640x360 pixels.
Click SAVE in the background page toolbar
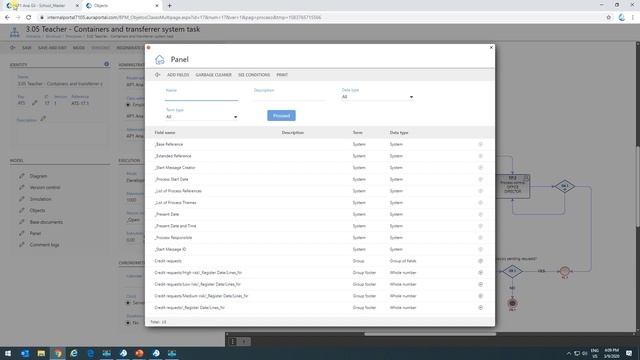pyautogui.click(x=27, y=48)
